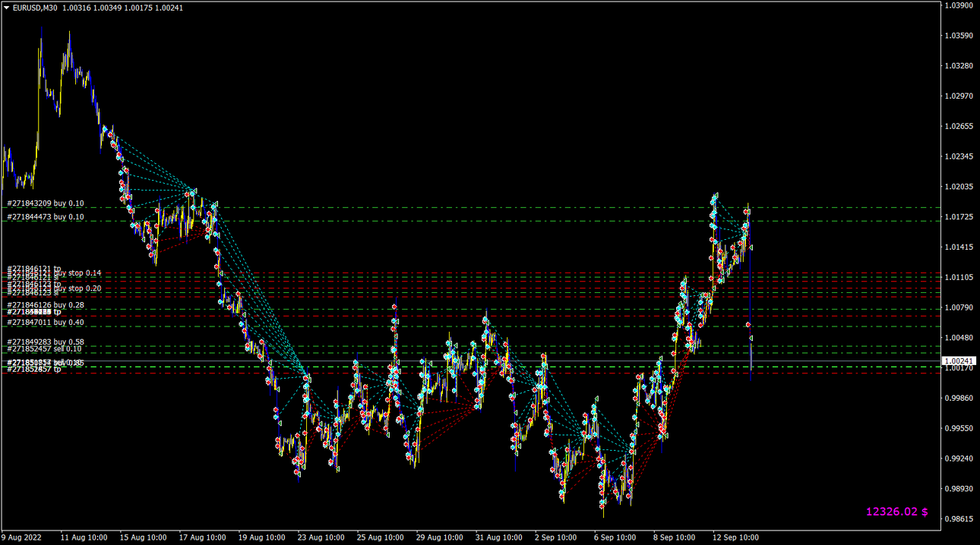Click price scale label 0.99550
Image resolution: width=980 pixels, height=545 pixels.
pyautogui.click(x=957, y=428)
